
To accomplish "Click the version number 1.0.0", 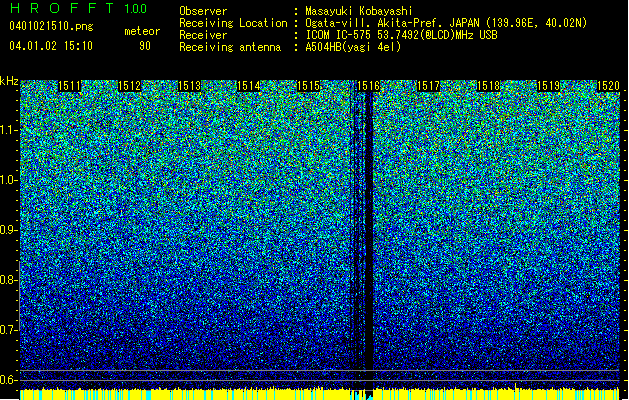I will coord(136,9).
